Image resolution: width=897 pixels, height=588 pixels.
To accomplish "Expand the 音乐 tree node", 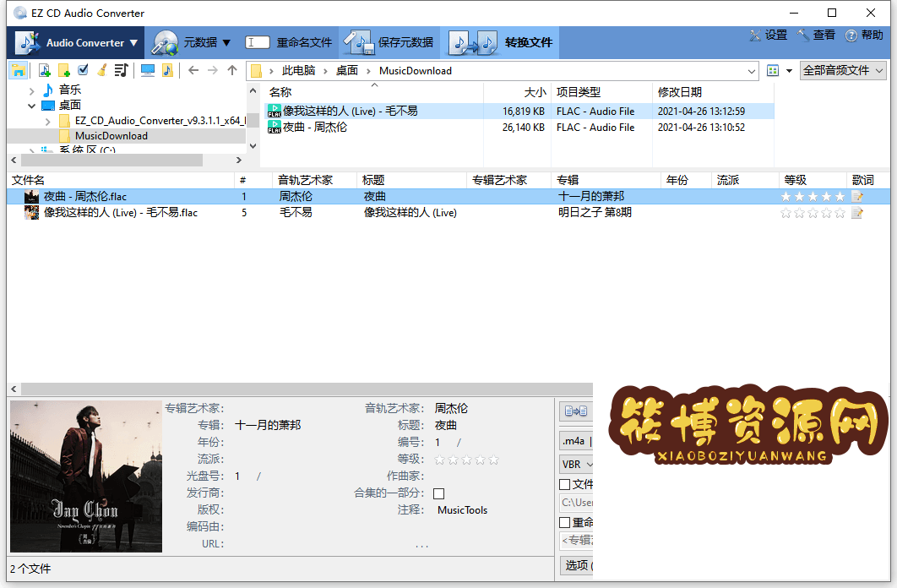I will pyautogui.click(x=31, y=90).
